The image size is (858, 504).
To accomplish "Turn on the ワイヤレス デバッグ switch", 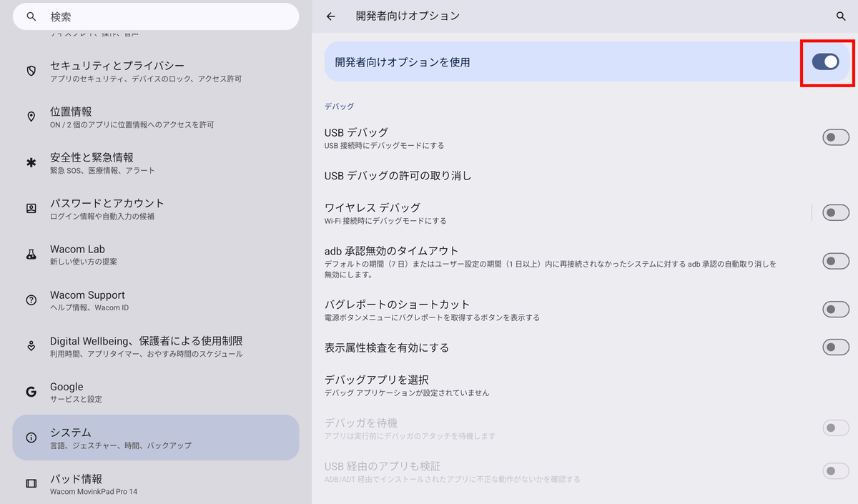I will coord(835,212).
